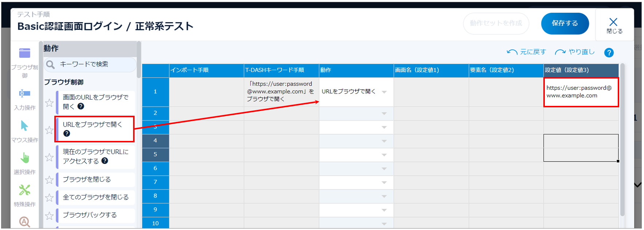
Task: Select the 入力操作 category icon
Action: click(x=24, y=93)
